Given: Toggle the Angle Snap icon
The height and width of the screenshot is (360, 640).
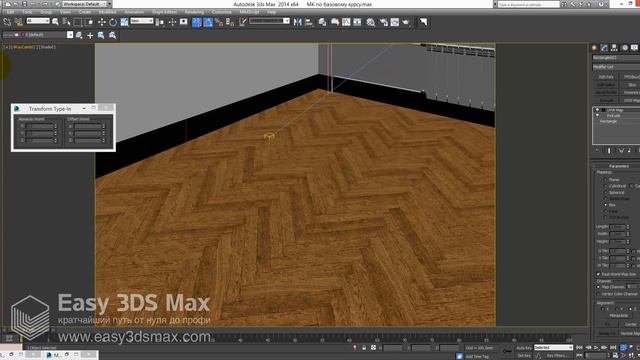Looking at the screenshot, I should pyautogui.click(x=208, y=22).
